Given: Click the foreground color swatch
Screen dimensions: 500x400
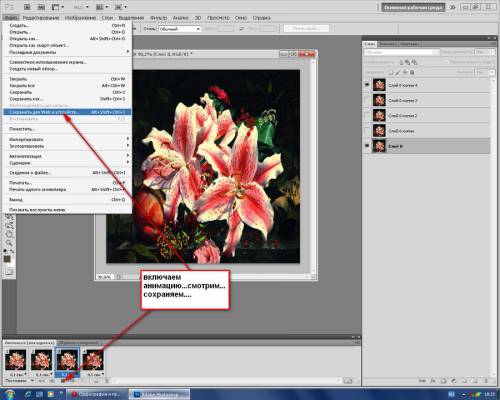Looking at the screenshot, I should coord(7,259).
